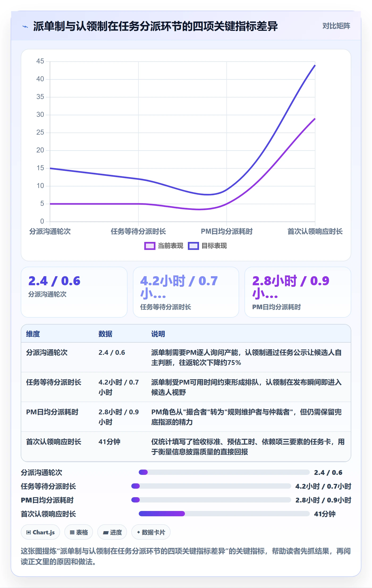Image resolution: width=372 pixels, height=588 pixels.
Task: Click the PM日均分派耗时 x-axis label on the chart
Action: pos(227,231)
